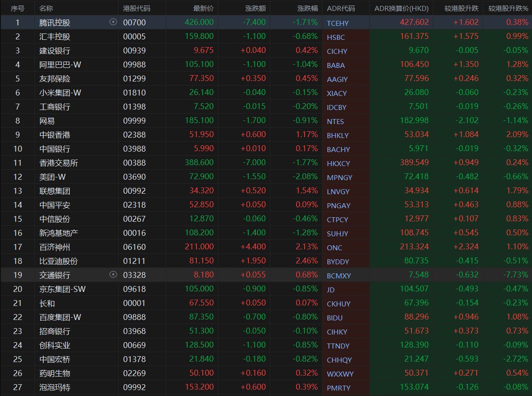Select the 中国平安 stock name
Screen dimensions: 532x396
point(55,205)
